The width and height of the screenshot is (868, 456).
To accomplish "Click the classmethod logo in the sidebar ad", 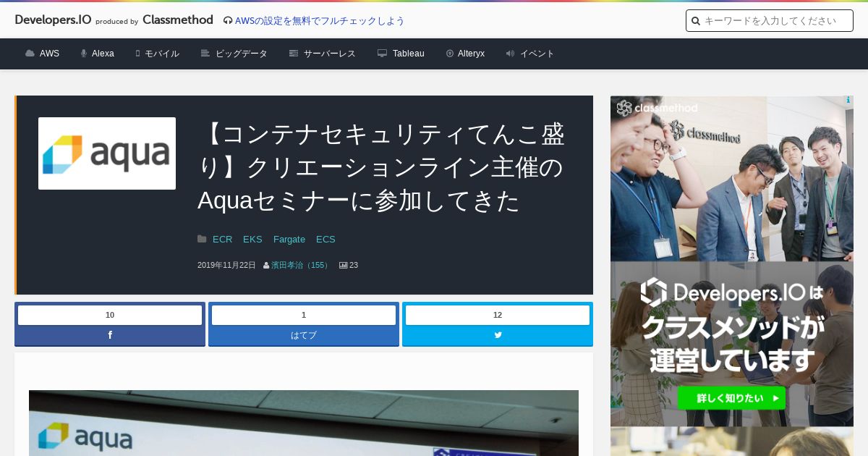I will [x=658, y=109].
